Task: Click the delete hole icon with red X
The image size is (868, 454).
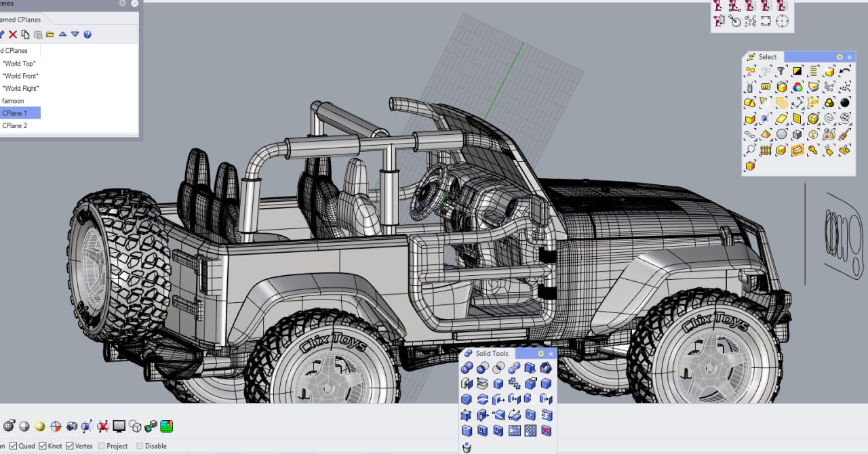Action: [x=546, y=430]
